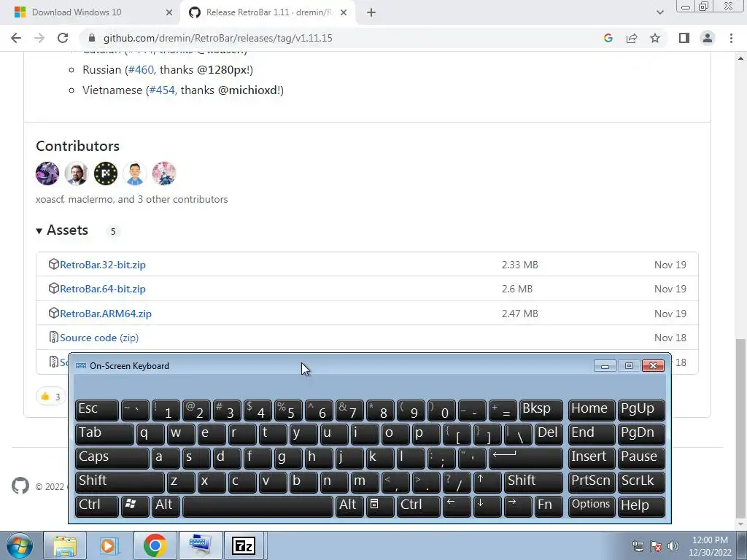The height and width of the screenshot is (560, 747).
Task: Open the Chrome three-dot menu
Action: 731,38
